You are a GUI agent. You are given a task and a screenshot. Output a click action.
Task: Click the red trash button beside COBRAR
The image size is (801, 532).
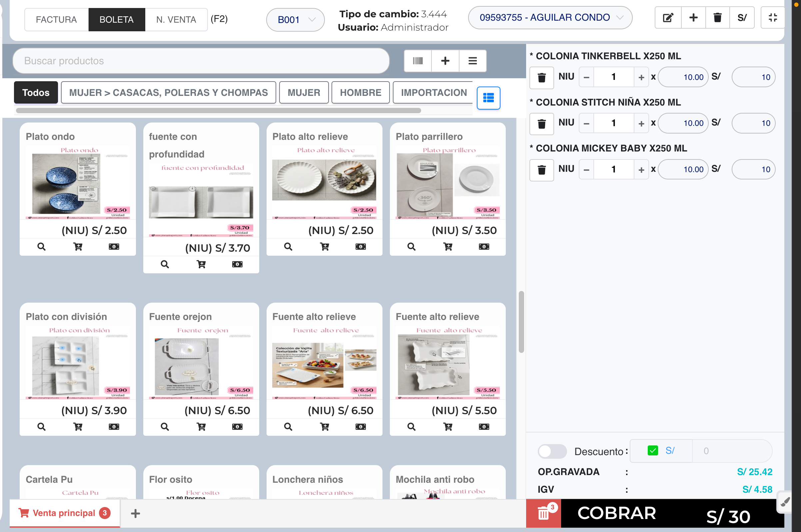[x=543, y=513]
